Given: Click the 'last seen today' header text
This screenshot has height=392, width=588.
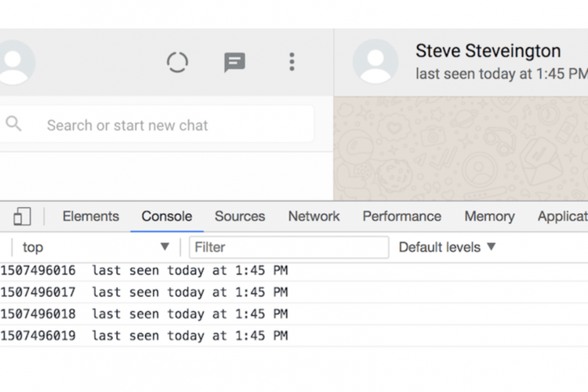Looking at the screenshot, I should tap(500, 74).
